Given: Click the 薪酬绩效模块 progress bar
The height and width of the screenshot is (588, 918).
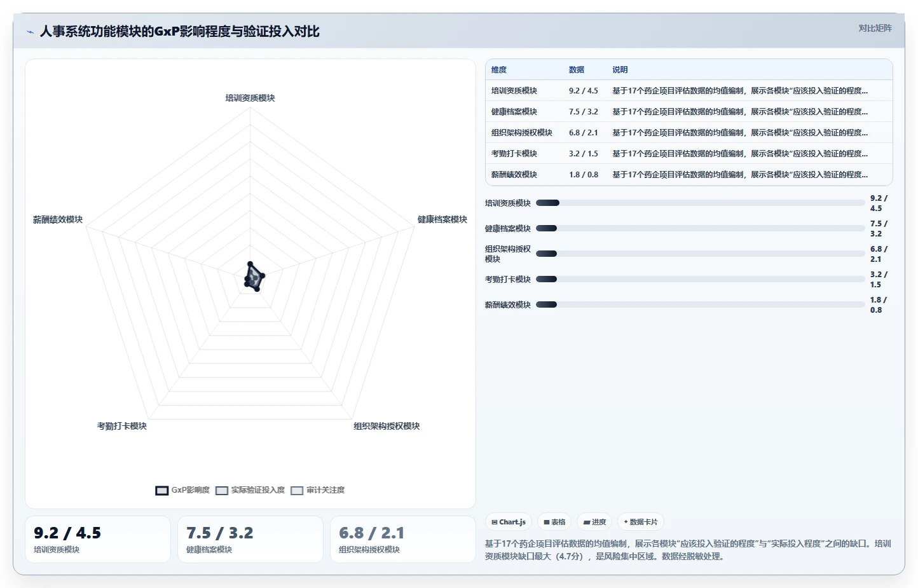Looking at the screenshot, I should 700,305.
